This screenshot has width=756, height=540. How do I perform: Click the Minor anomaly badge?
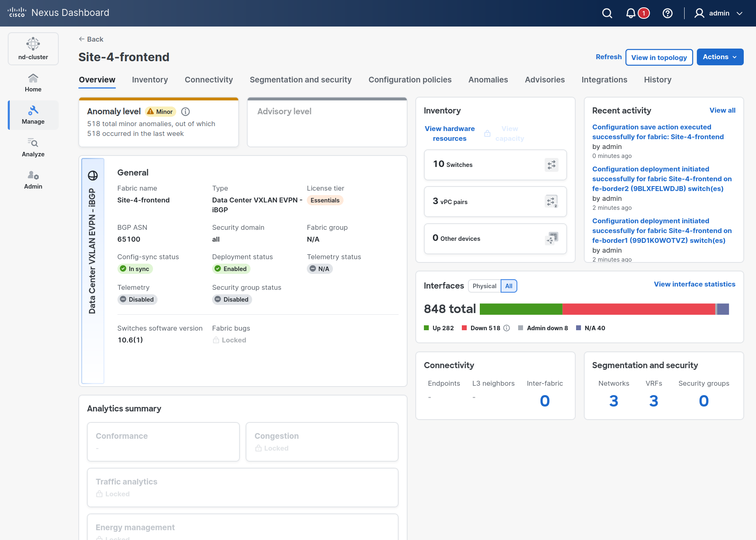click(160, 111)
